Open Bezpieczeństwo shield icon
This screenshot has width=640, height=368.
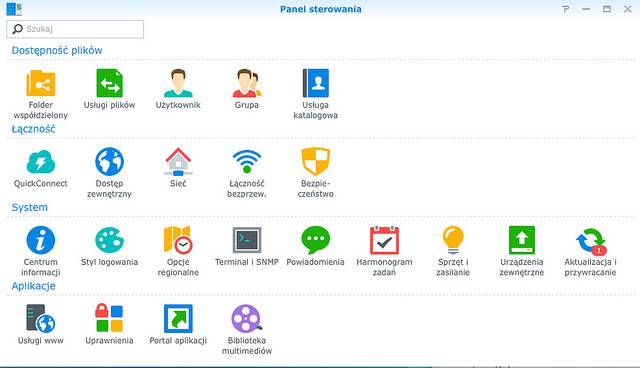click(x=316, y=162)
